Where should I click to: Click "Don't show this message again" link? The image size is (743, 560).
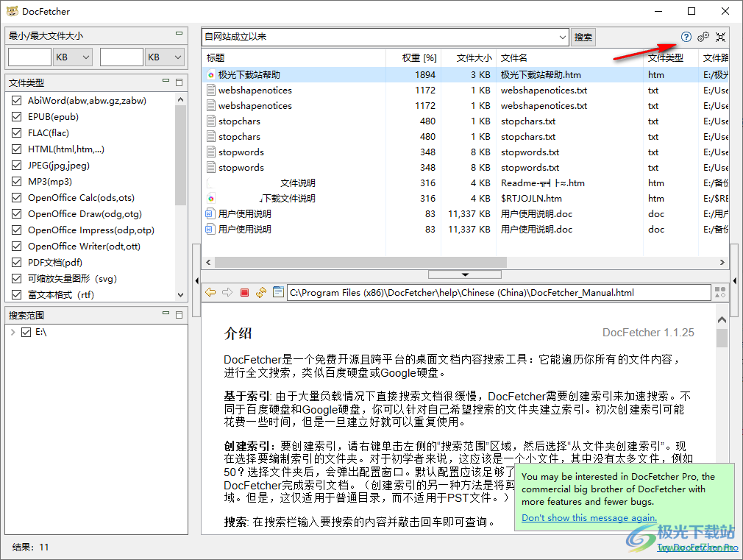click(x=589, y=518)
